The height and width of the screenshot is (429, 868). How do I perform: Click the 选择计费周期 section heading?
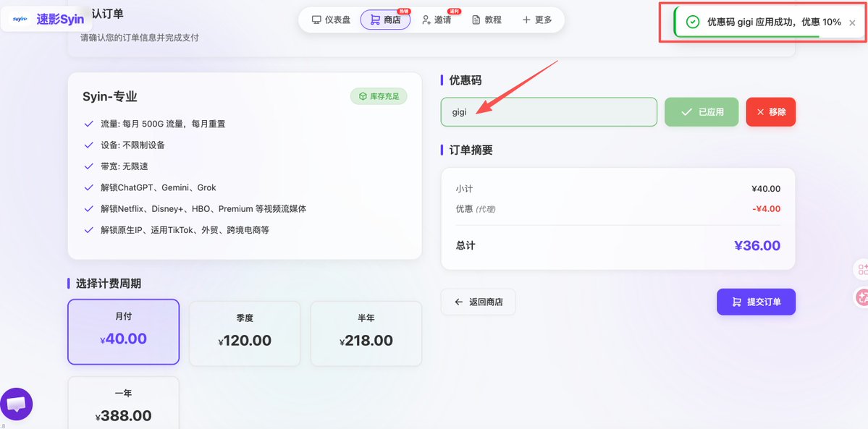109,284
